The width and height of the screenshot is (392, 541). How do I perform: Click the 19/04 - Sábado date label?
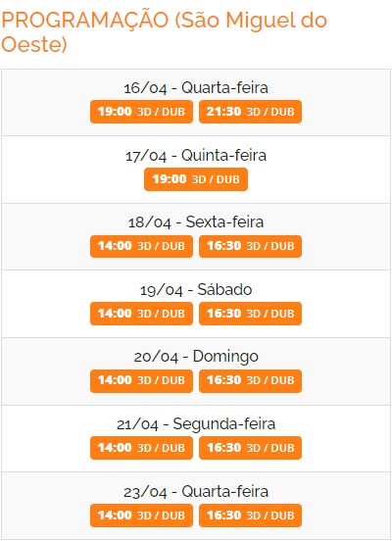point(196,289)
